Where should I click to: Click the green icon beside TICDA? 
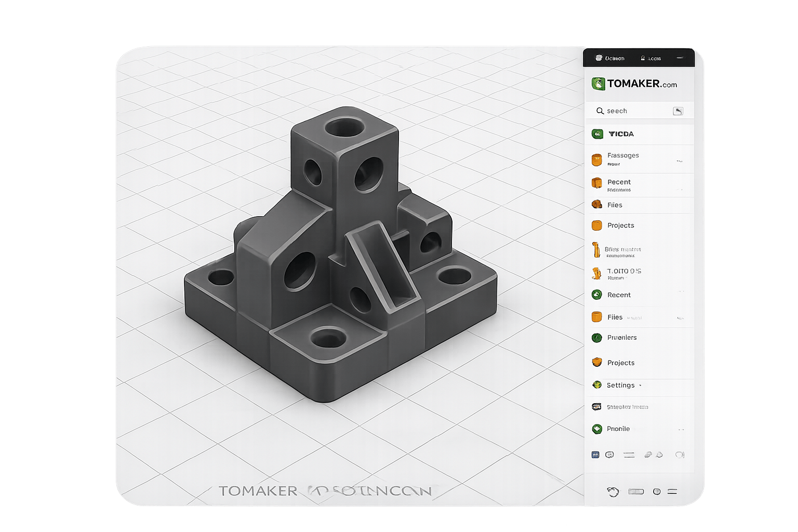pos(597,134)
